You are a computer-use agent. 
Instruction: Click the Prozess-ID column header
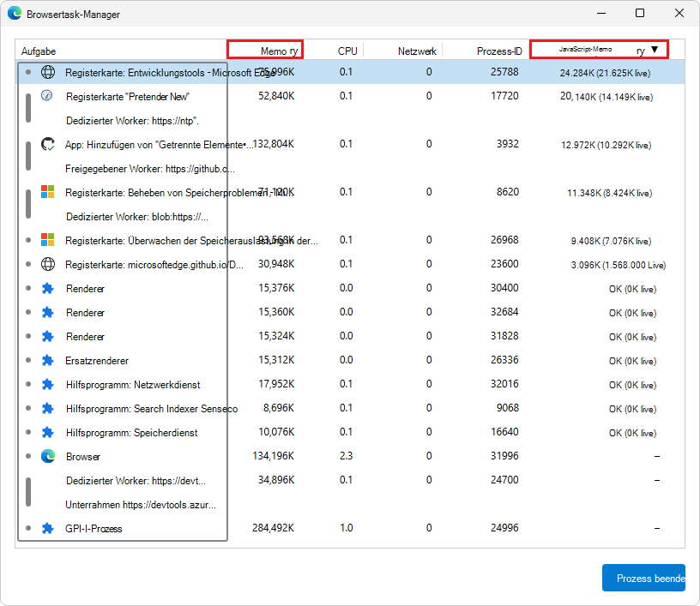pyautogui.click(x=499, y=51)
